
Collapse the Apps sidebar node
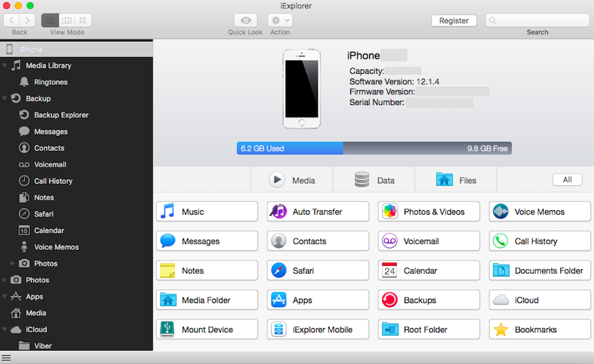pos(4,297)
